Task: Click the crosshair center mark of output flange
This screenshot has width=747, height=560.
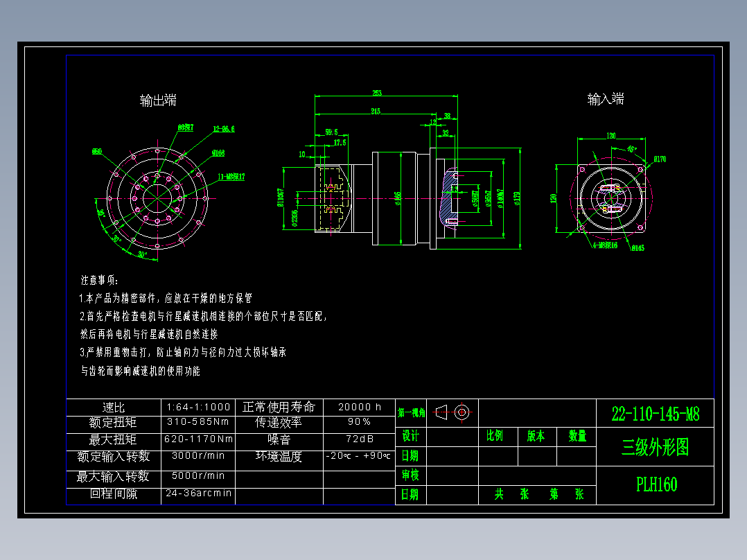Action: tap(157, 198)
